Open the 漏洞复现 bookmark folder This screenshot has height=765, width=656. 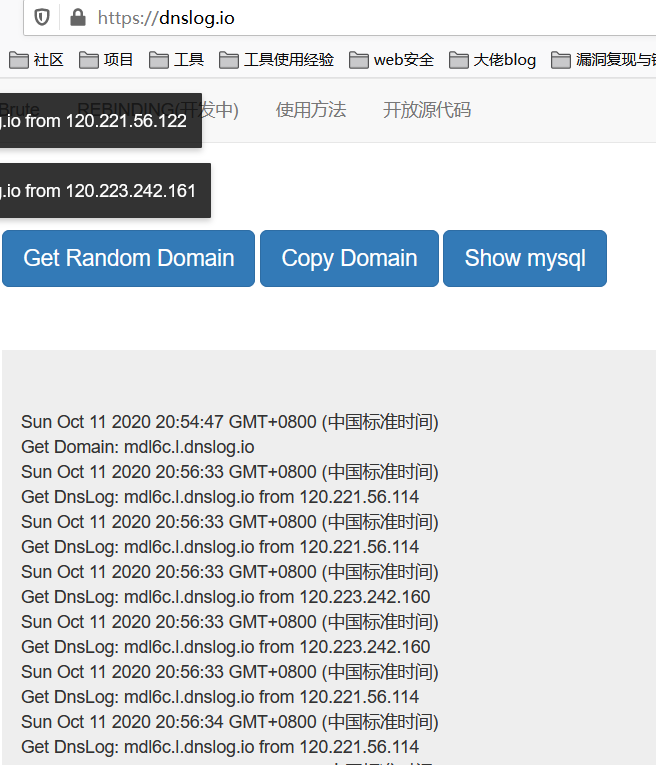pyautogui.click(x=604, y=60)
